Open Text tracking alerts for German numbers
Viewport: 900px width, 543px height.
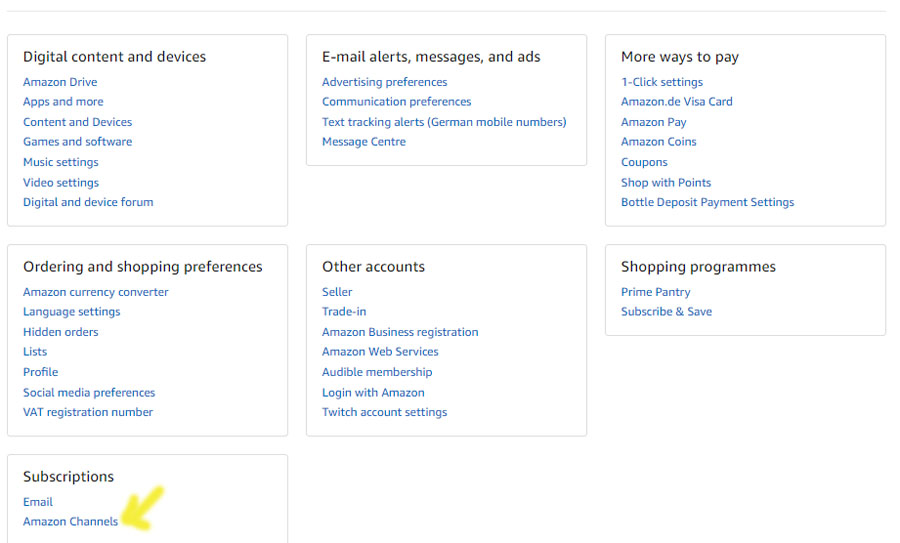click(x=444, y=122)
